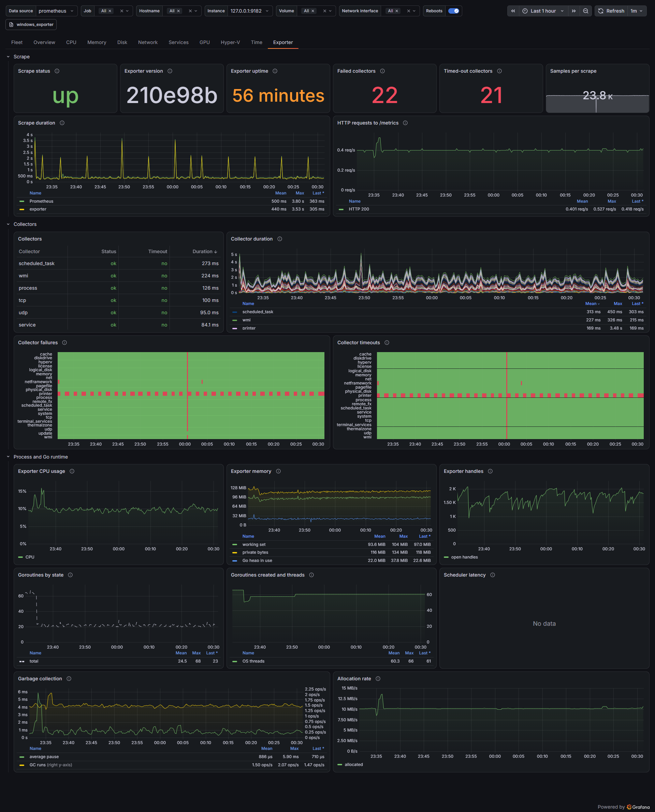Open the Instance 127.0.0.1:9182 dropdown
Viewport: 655px width, 812px height.
click(250, 11)
